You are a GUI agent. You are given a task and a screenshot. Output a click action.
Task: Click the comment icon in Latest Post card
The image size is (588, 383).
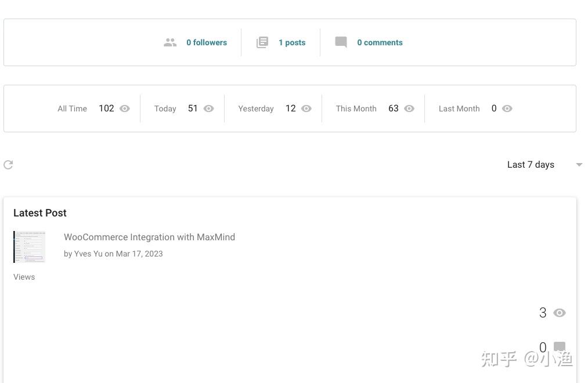(x=560, y=347)
